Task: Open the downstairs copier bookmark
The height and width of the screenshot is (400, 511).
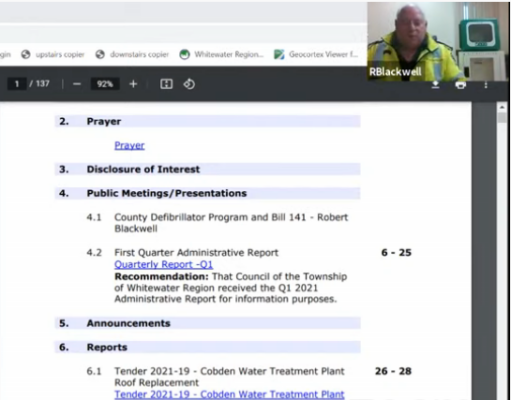Action: pyautogui.click(x=132, y=54)
